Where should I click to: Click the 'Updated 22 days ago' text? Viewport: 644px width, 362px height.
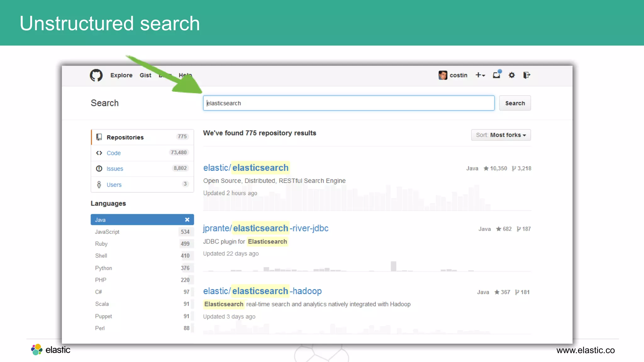click(x=231, y=254)
